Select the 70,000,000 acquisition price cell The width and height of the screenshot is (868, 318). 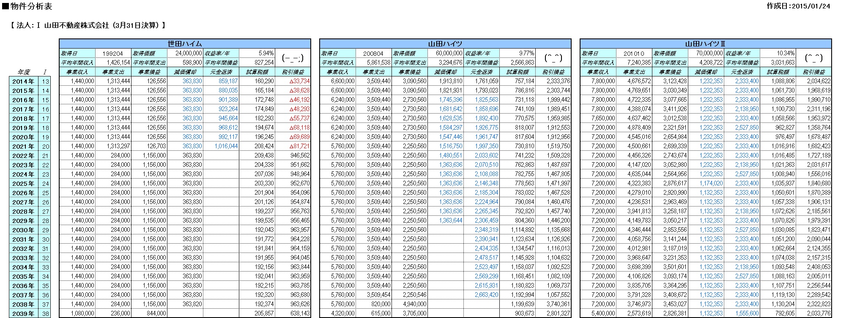tap(706, 54)
